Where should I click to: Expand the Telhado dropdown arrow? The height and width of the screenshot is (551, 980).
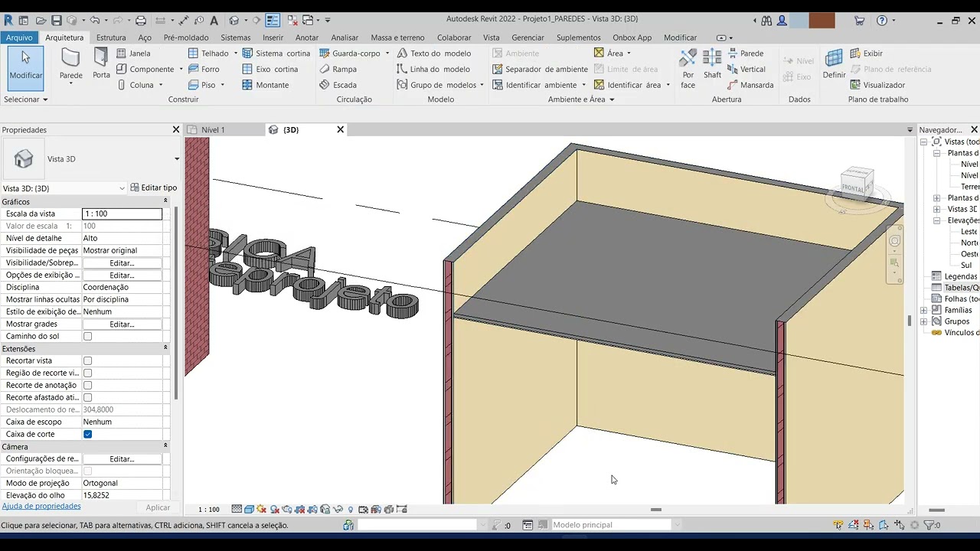pyautogui.click(x=236, y=54)
